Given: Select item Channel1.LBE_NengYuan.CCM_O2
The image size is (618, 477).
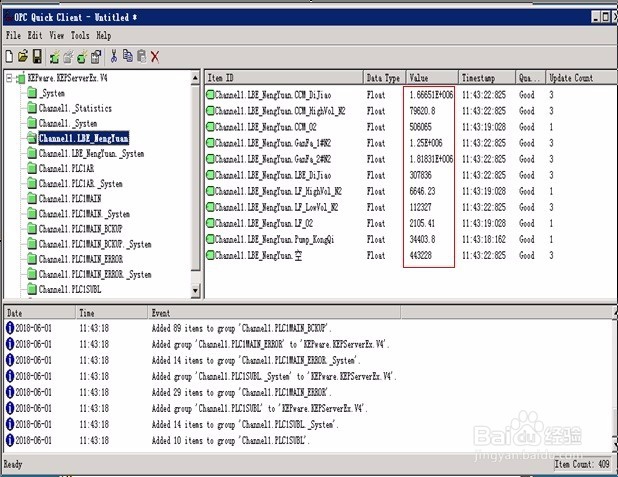Looking at the screenshot, I should click(265, 127).
